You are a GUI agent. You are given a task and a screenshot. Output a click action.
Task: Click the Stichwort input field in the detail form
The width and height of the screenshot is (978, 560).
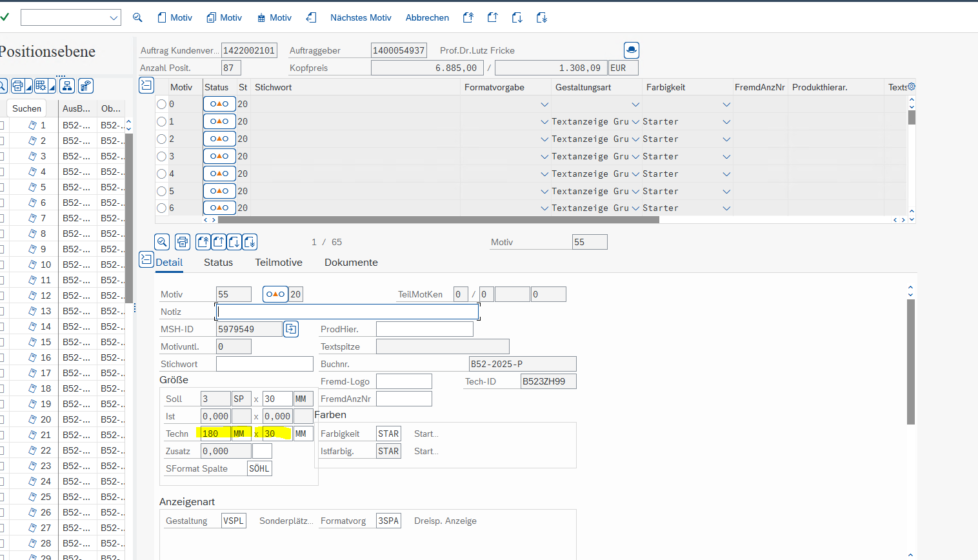264,364
